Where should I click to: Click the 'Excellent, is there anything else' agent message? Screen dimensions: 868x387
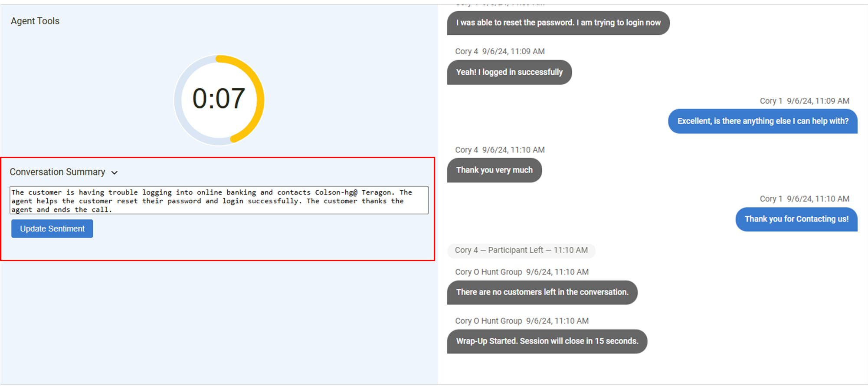[x=762, y=121]
